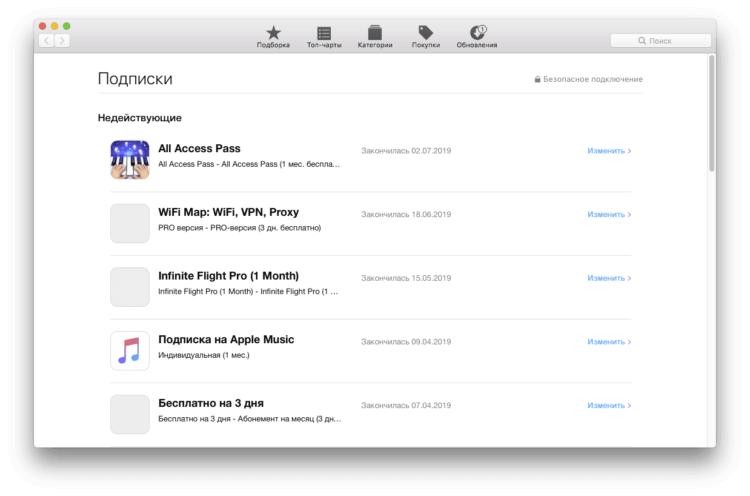Click the Закончилась 02.07.2019 date
Image resolution: width=750 pixels, height=496 pixels.
click(406, 151)
